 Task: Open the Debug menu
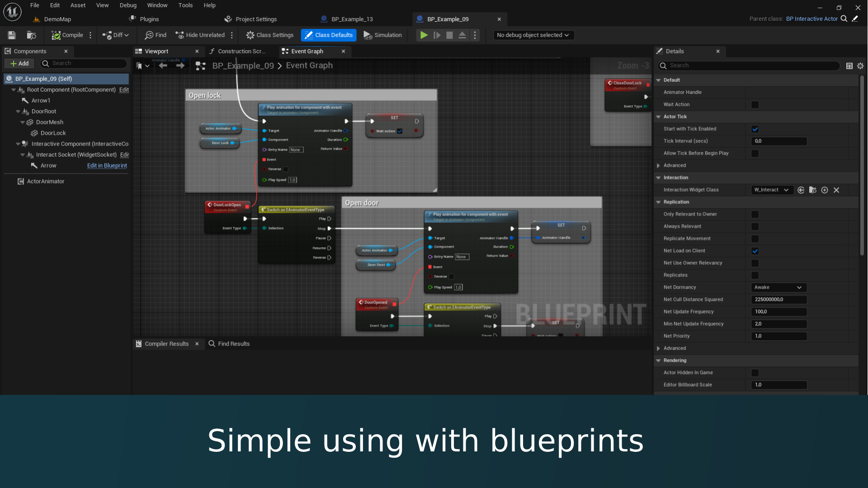pyautogui.click(x=128, y=5)
